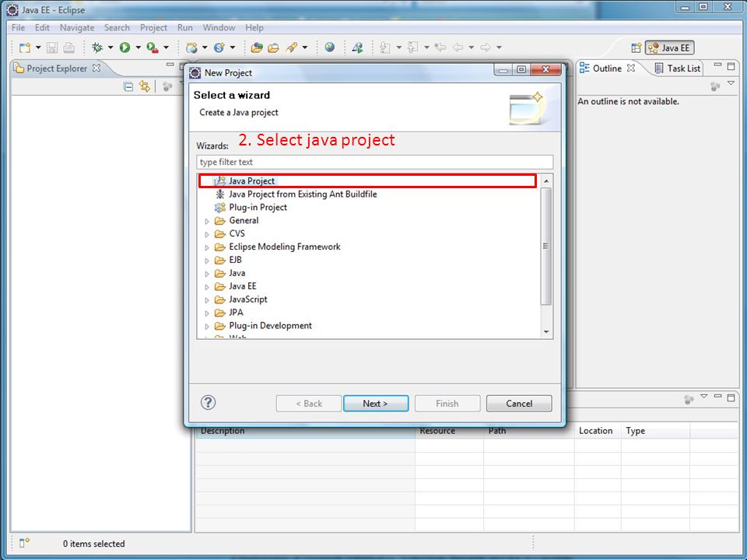Click the Type column header
Image resolution: width=747 pixels, height=560 pixels.
click(x=655, y=431)
